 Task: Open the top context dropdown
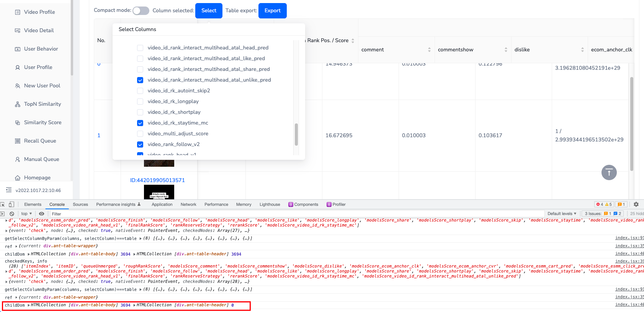pos(26,214)
